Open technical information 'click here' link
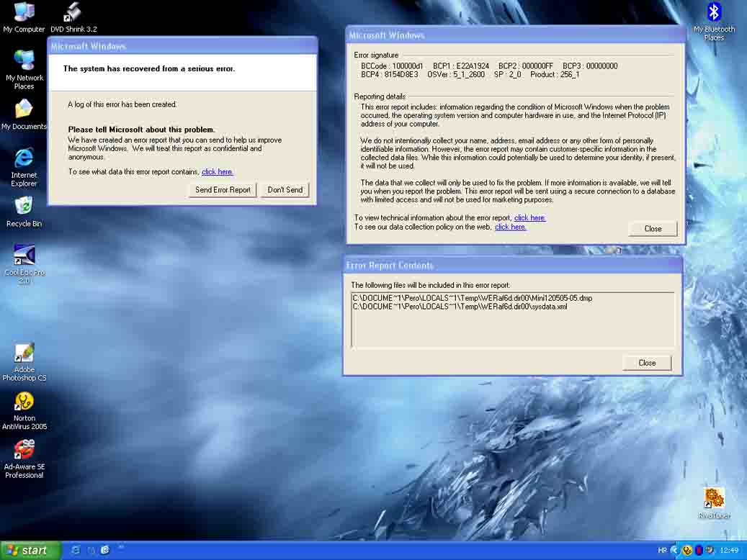747x560 pixels. (x=529, y=218)
